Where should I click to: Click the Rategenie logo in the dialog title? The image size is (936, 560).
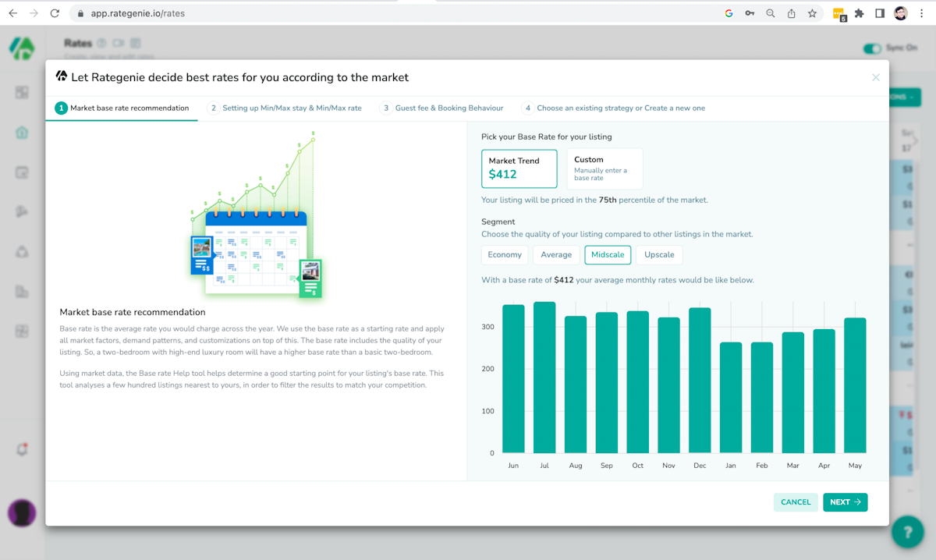click(62, 76)
